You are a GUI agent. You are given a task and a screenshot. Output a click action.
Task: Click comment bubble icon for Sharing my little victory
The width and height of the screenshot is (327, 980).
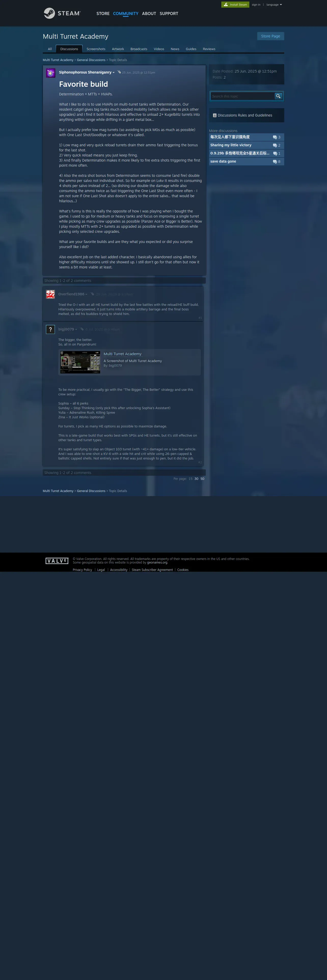coord(275,145)
